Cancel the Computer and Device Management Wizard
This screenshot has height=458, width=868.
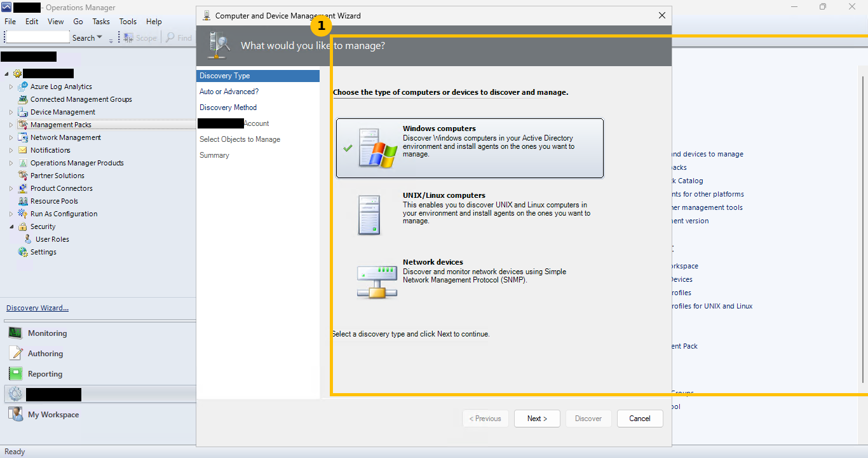pyautogui.click(x=640, y=419)
